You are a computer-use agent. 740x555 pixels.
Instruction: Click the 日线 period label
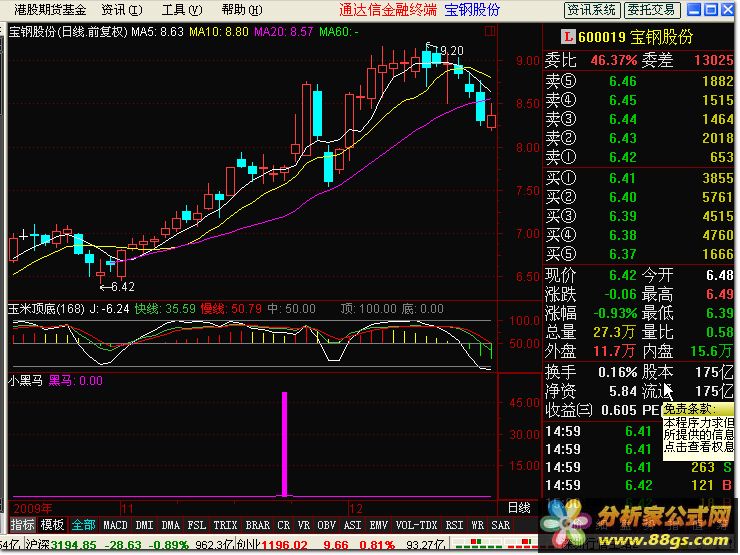[x=519, y=508]
